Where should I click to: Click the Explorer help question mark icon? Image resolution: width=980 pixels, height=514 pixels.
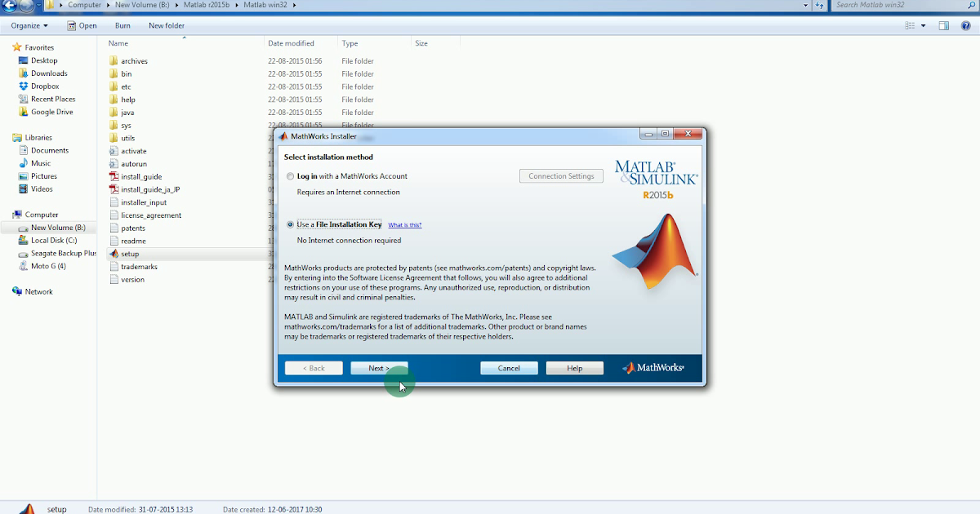965,25
